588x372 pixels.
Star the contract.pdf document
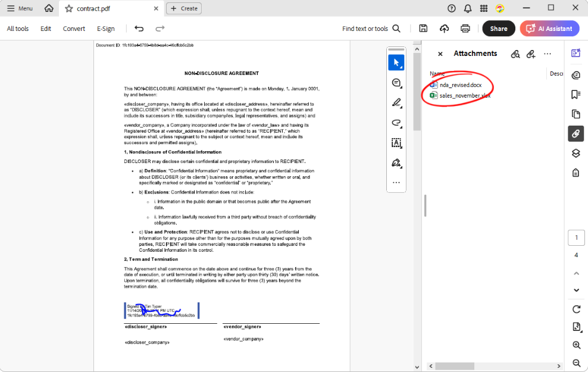click(x=68, y=8)
